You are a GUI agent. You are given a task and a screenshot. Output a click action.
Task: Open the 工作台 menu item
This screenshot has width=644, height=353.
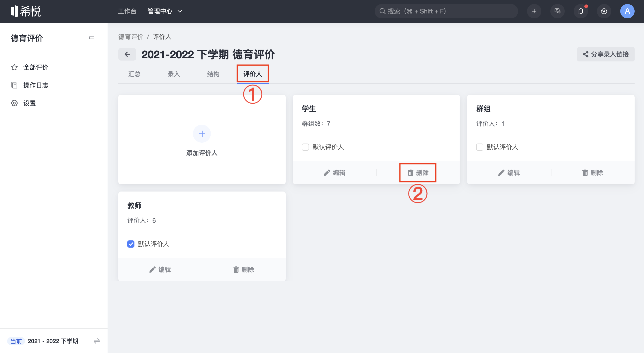127,11
